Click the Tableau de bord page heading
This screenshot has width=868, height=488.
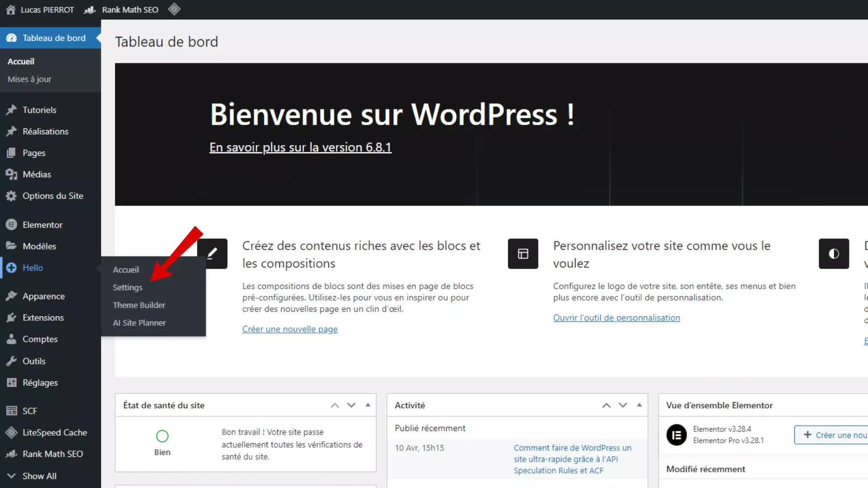166,42
